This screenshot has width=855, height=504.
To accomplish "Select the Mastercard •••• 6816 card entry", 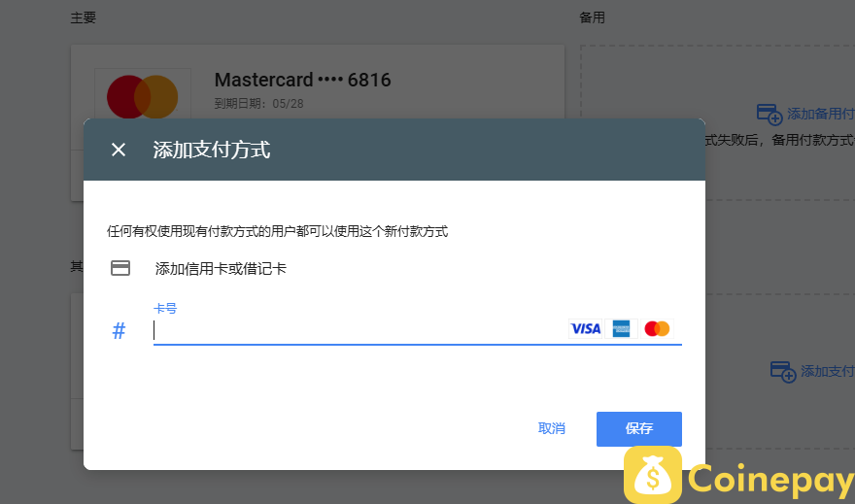I will 302,80.
